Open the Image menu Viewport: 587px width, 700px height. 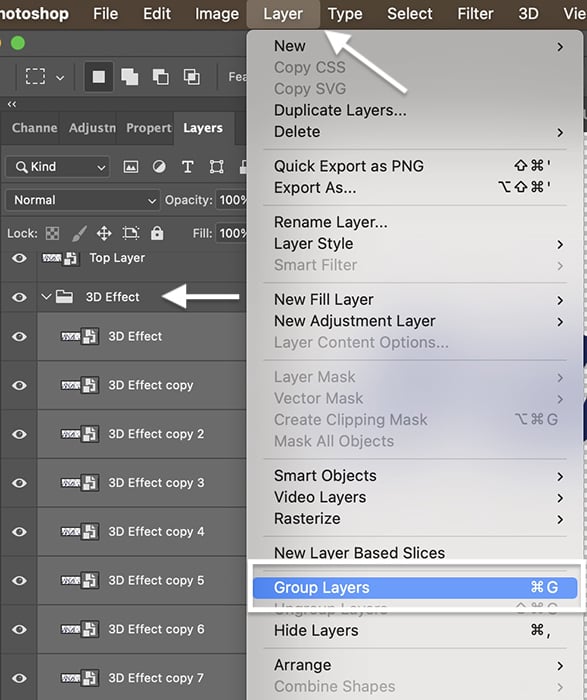(216, 14)
